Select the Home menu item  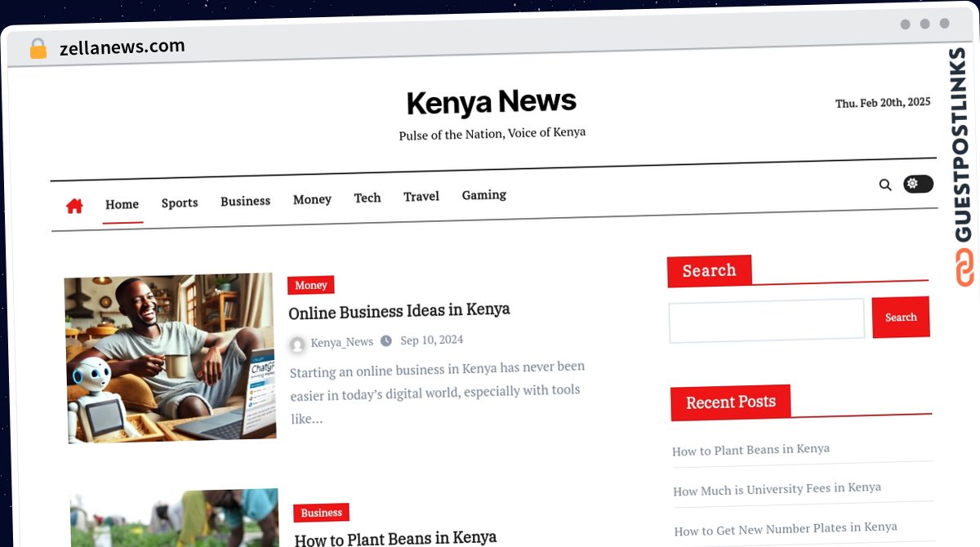(x=122, y=204)
